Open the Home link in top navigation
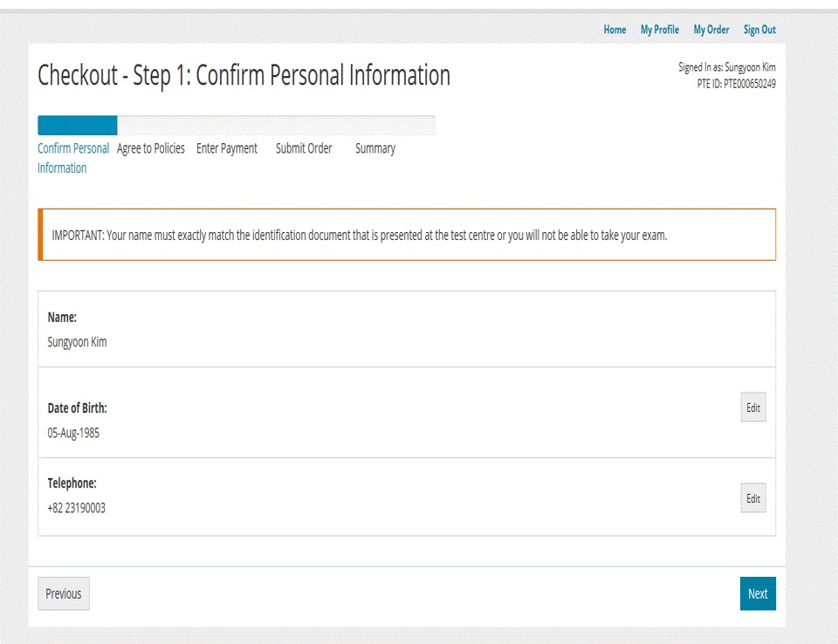 tap(615, 30)
